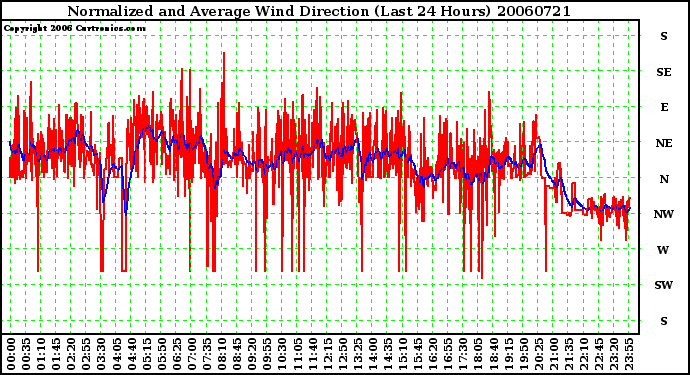Select the 19:15 time axis label
This screenshot has height=375, width=690.
coord(509,354)
